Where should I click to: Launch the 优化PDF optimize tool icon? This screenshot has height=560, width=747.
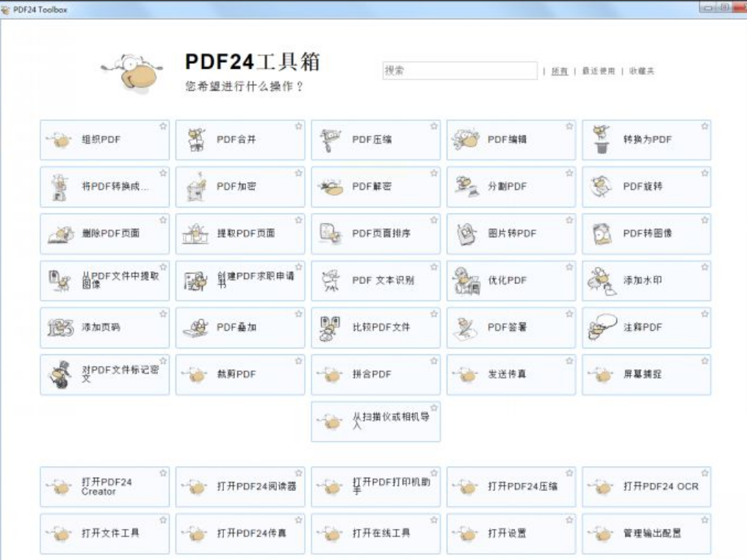[466, 280]
